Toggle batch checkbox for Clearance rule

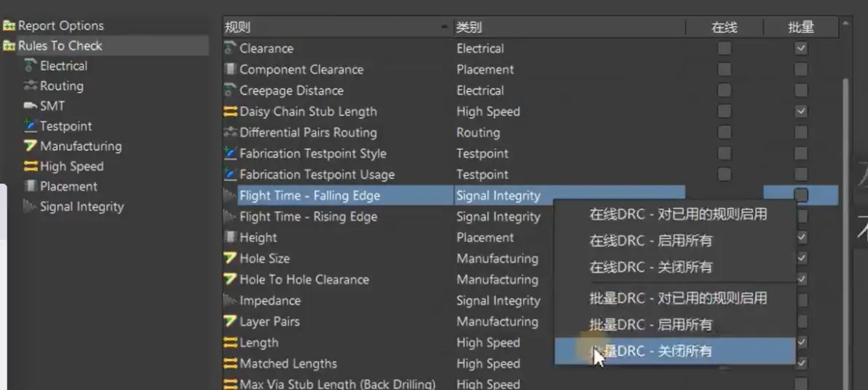point(801,49)
